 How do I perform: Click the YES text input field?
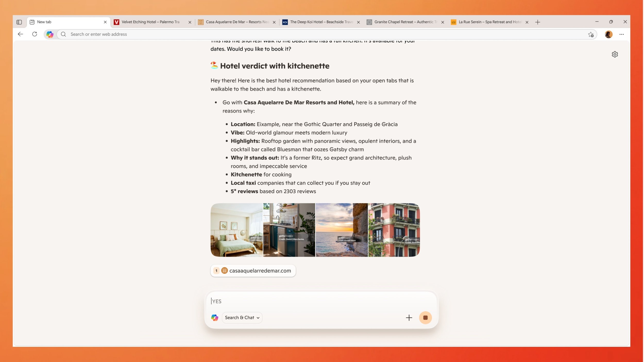(283, 301)
